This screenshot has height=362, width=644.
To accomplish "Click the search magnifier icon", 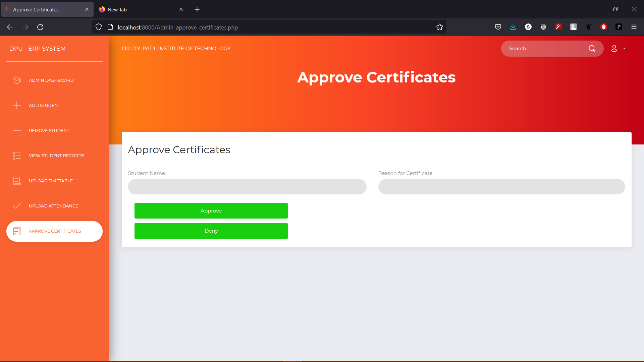I will click(x=592, y=49).
